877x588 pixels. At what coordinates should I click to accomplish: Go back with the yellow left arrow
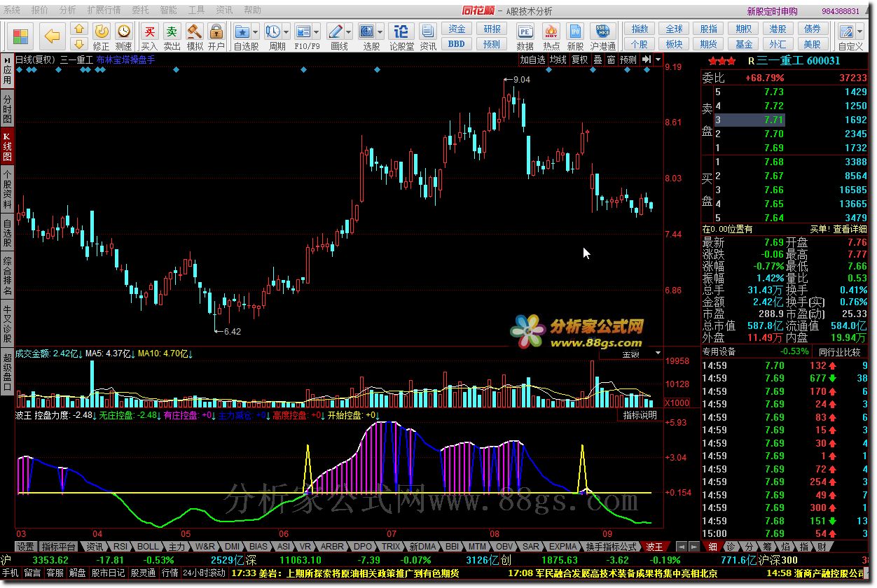click(53, 36)
